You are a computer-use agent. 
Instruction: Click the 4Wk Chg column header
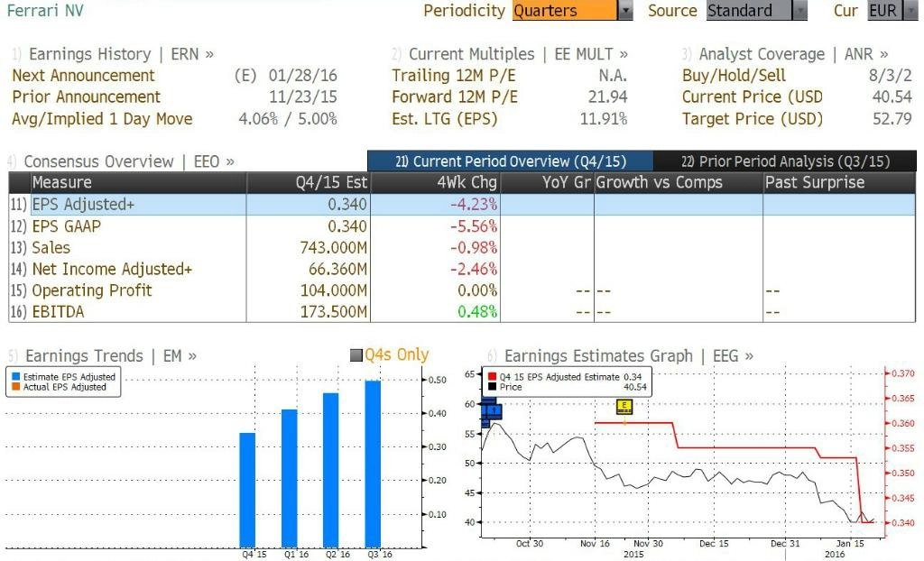click(x=435, y=183)
